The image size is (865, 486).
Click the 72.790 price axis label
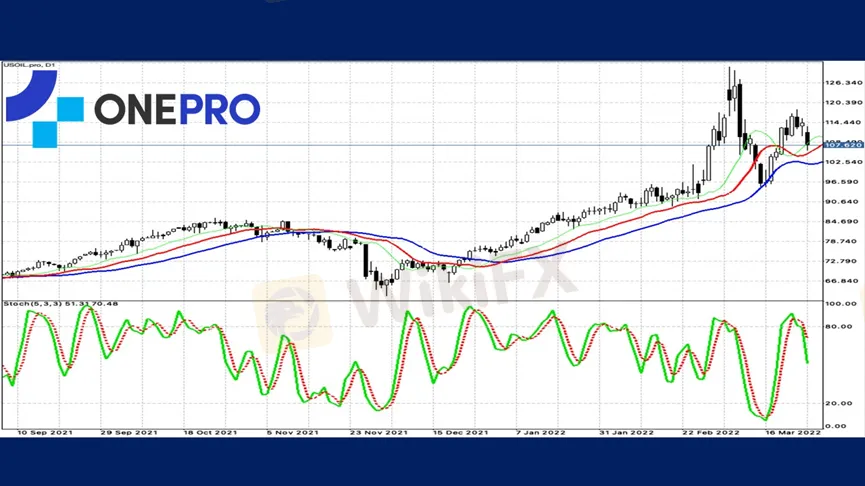(x=842, y=261)
